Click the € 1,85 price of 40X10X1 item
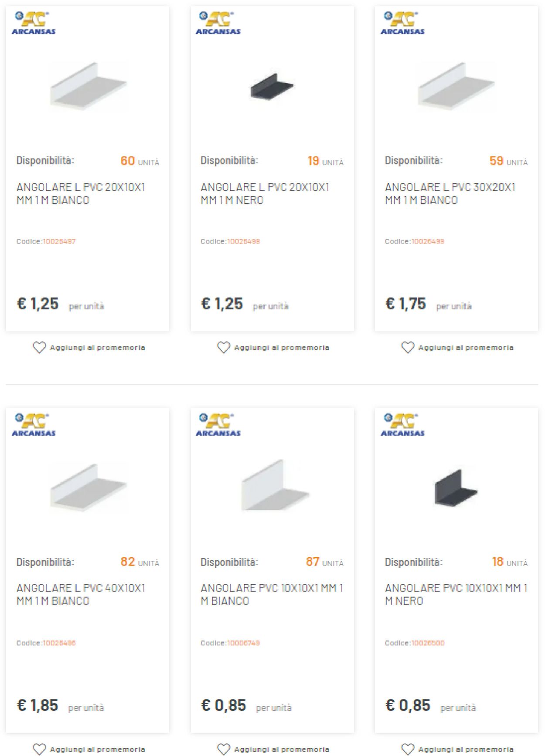 click(x=37, y=705)
